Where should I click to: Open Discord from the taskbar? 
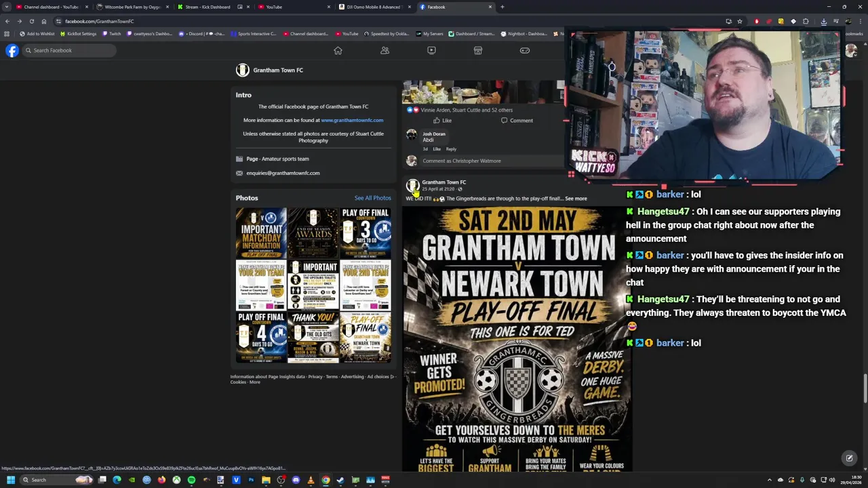click(296, 480)
